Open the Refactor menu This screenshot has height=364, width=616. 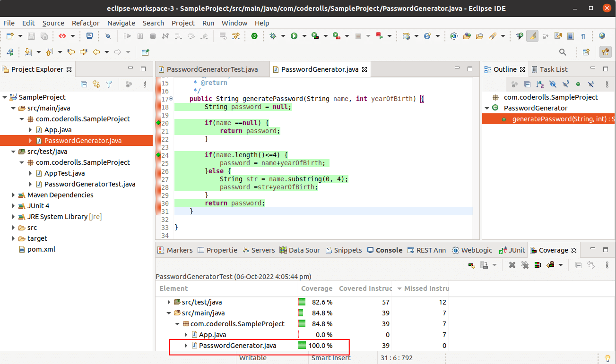pos(85,23)
